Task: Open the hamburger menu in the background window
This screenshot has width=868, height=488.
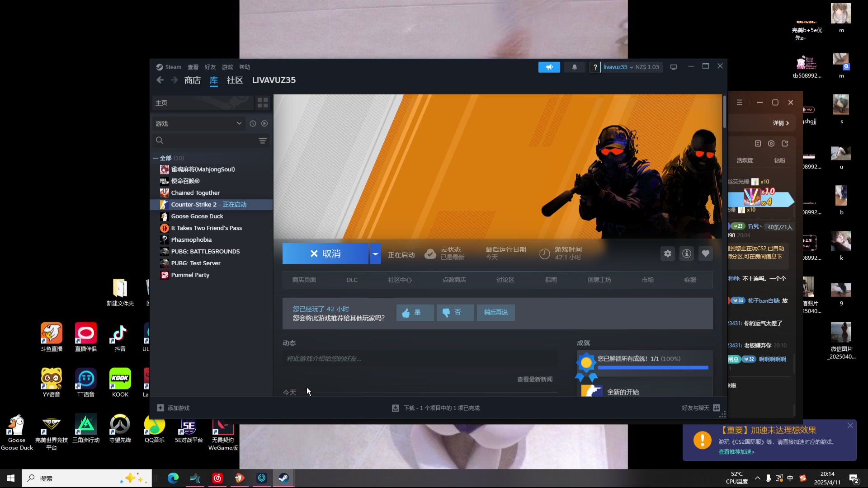Action: pos(740,103)
